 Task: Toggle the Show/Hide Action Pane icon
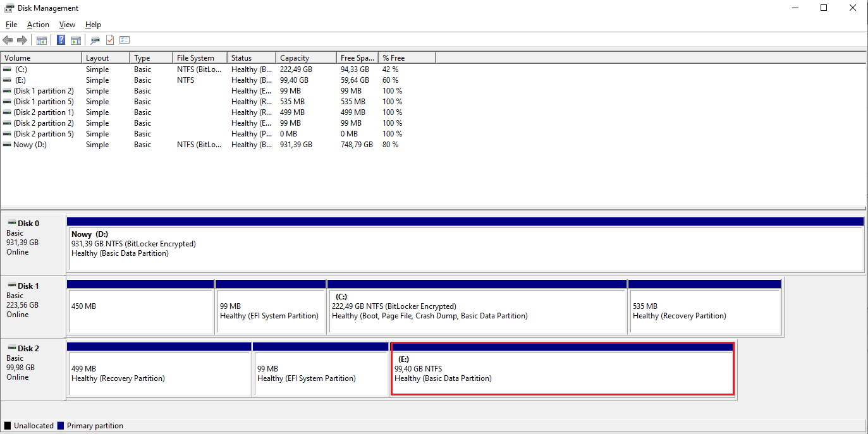[76, 40]
